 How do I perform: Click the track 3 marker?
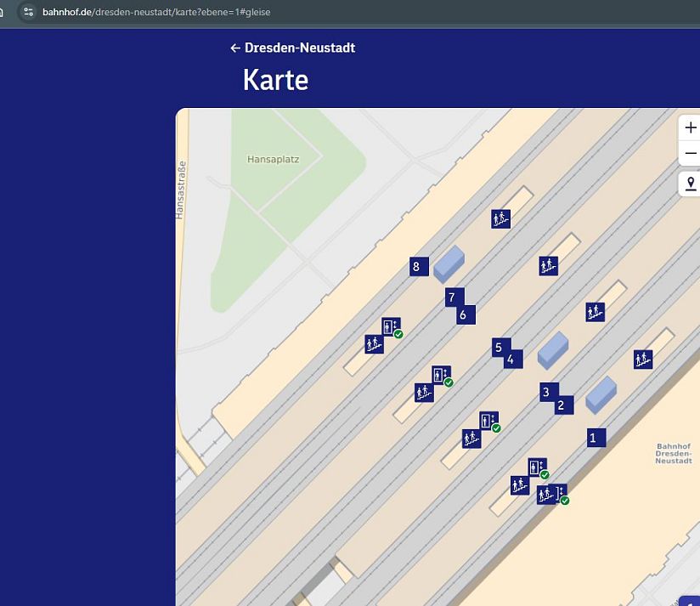coord(547,392)
